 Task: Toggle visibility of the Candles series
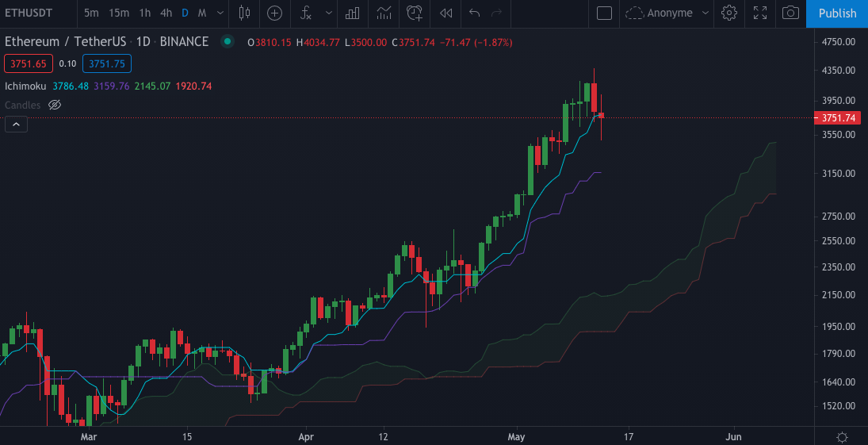(x=55, y=105)
